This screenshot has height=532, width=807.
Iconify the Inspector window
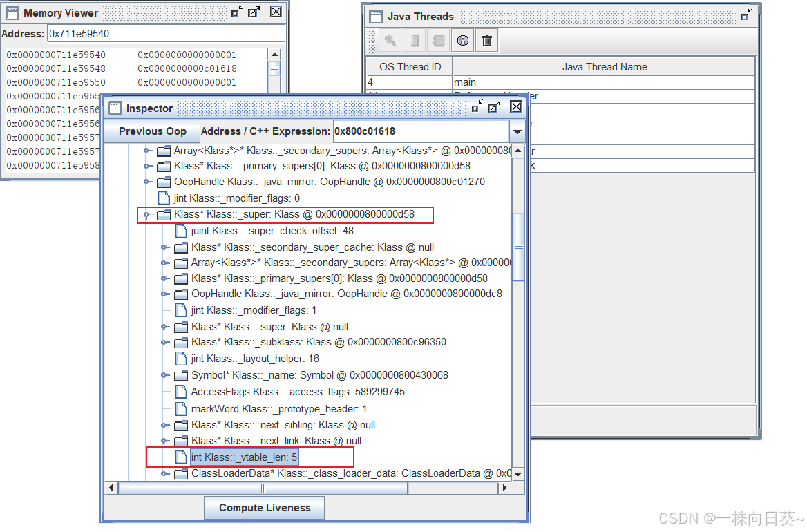[x=477, y=106]
